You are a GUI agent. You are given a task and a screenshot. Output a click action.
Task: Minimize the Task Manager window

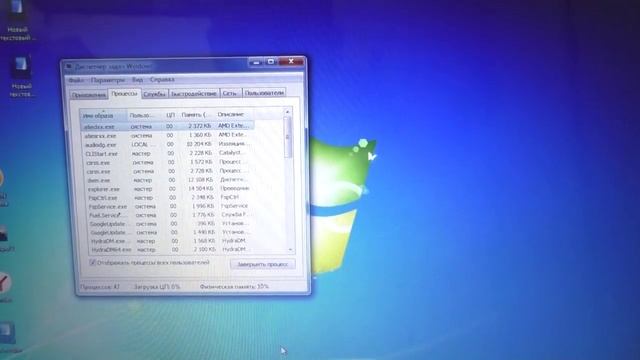click(256, 62)
